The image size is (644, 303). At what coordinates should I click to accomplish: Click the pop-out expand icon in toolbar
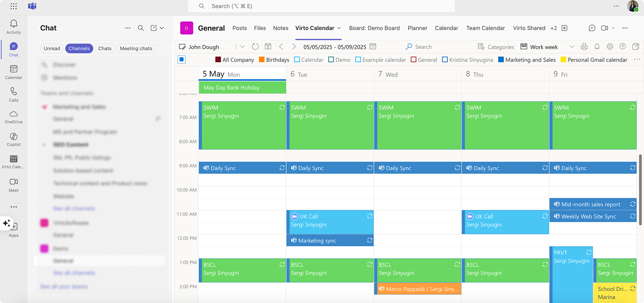pyautogui.click(x=636, y=47)
